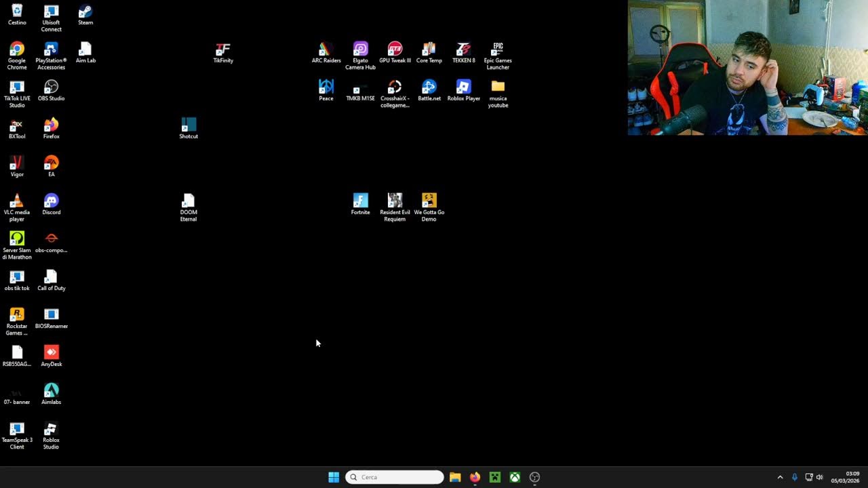Select the Peace desktop shortcut
Viewport: 868px width, 488px height.
(x=326, y=90)
